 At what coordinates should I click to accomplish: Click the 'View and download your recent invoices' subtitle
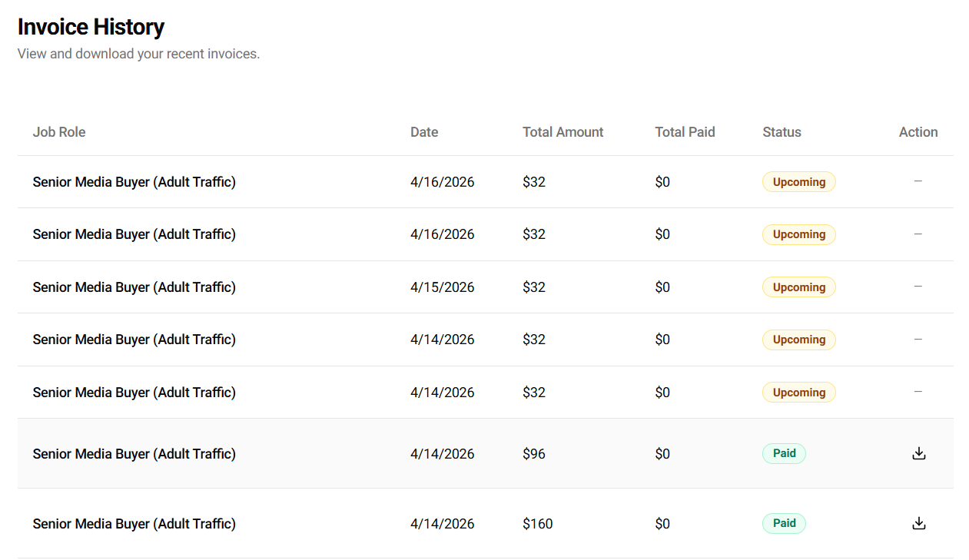click(138, 54)
